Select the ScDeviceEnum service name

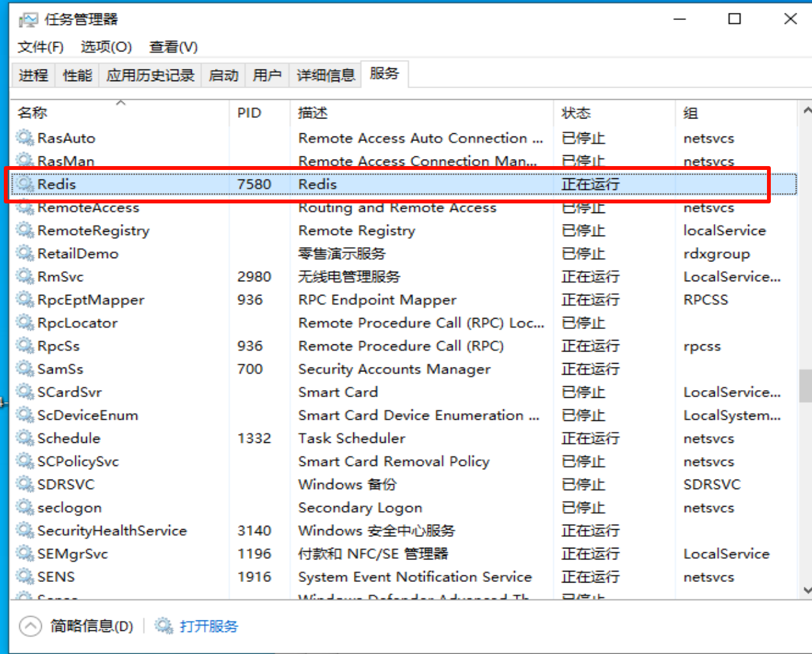(x=88, y=415)
